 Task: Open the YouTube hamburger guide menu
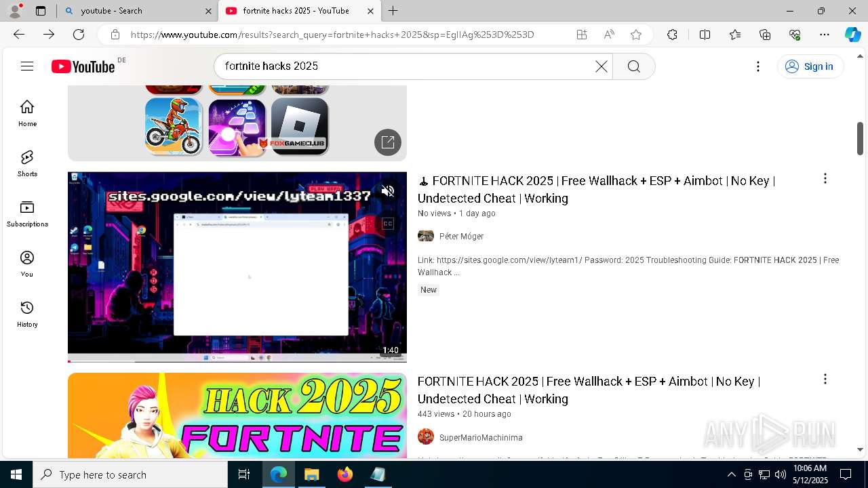[27, 66]
